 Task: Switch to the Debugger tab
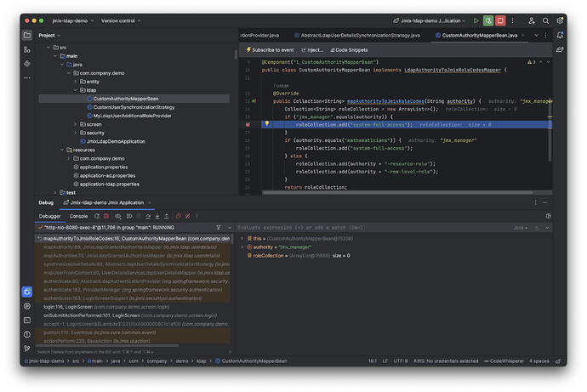coord(50,216)
